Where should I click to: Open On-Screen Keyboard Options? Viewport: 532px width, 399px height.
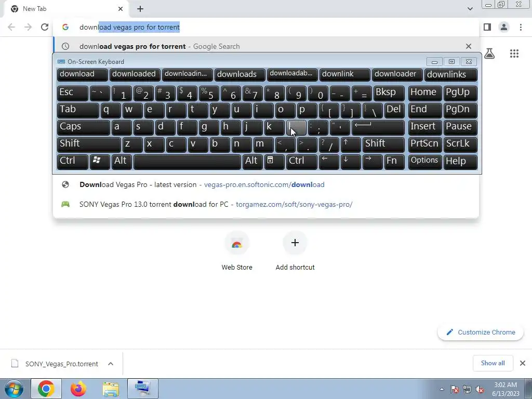coord(425,162)
